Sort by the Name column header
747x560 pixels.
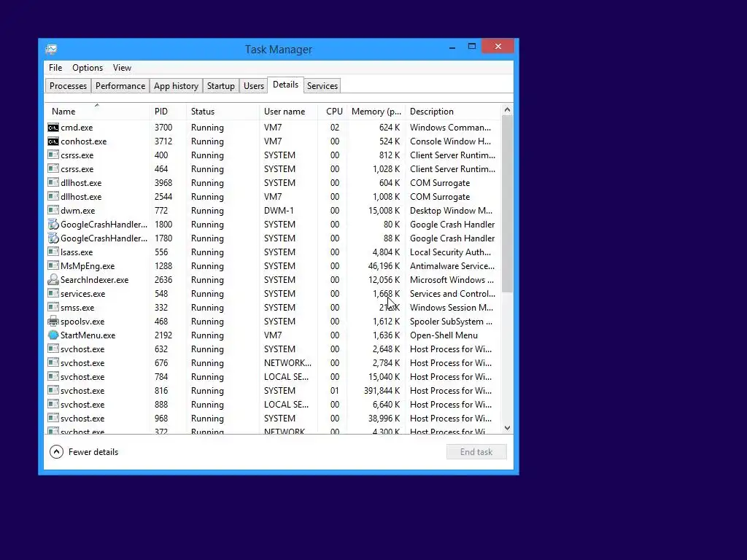(97, 112)
